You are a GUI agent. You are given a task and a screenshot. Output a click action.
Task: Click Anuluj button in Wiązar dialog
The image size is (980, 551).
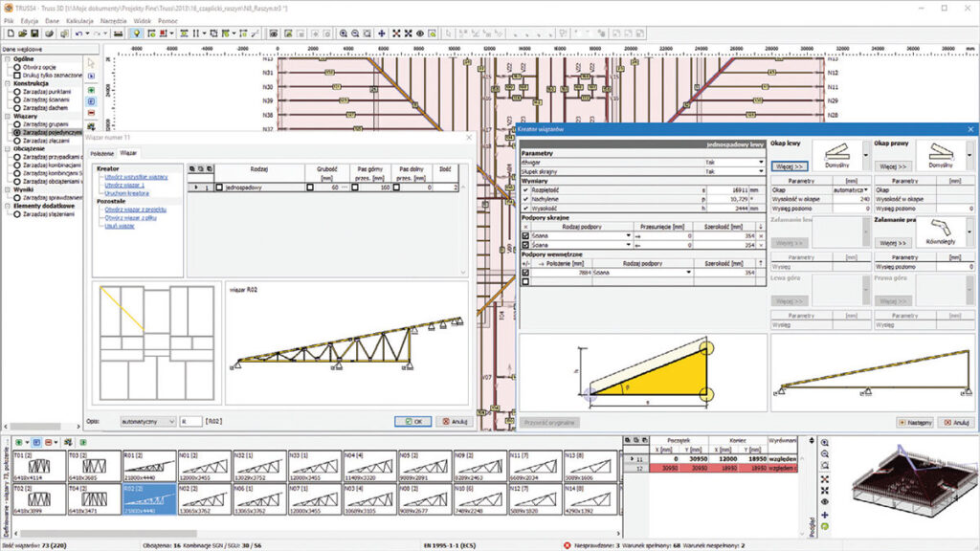455,422
